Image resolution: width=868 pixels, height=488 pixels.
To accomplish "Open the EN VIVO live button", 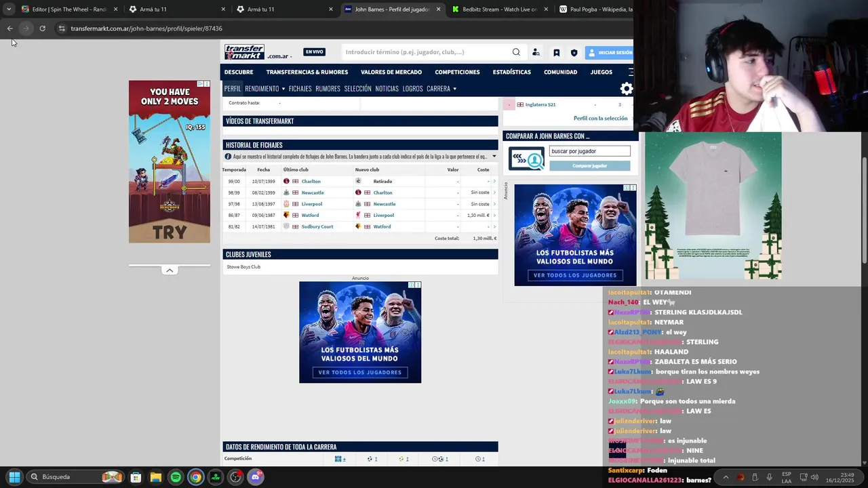I will [314, 52].
